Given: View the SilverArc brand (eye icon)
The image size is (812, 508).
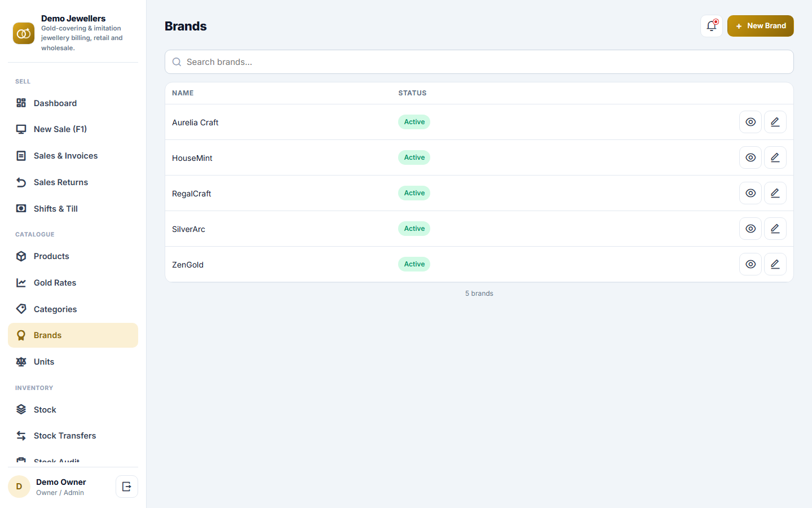Looking at the screenshot, I should [751, 229].
